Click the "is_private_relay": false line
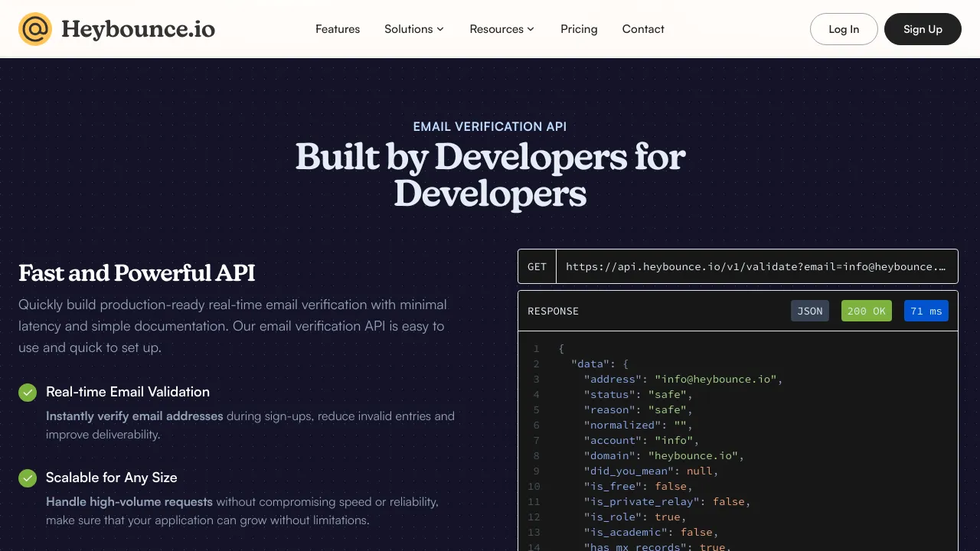 click(667, 501)
